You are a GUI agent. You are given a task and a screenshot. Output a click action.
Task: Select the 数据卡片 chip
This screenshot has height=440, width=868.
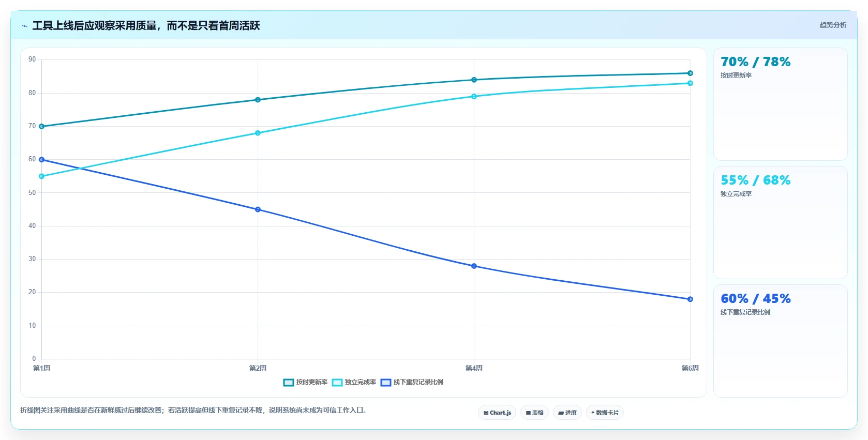pyautogui.click(x=605, y=413)
